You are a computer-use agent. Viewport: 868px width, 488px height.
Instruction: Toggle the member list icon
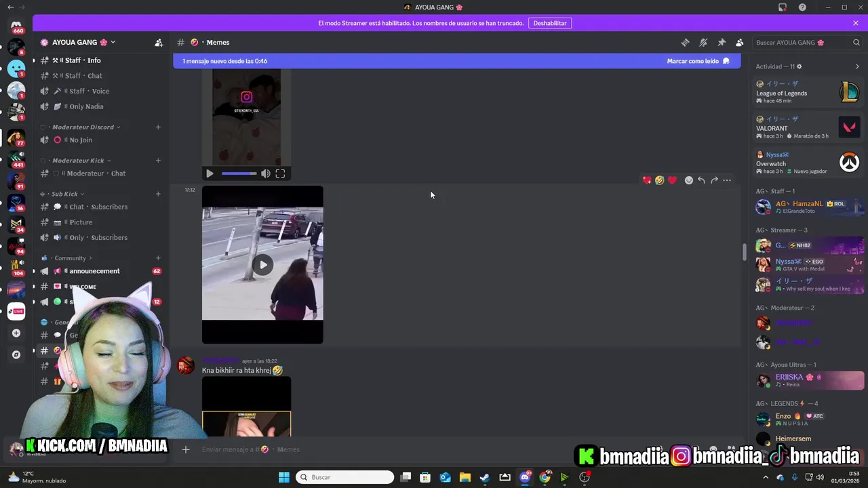[740, 42]
